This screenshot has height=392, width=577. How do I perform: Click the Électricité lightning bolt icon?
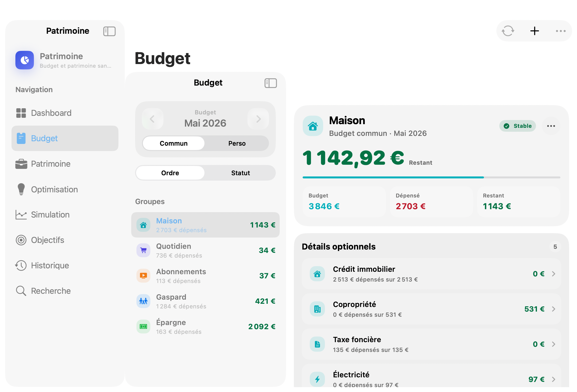pos(317,379)
